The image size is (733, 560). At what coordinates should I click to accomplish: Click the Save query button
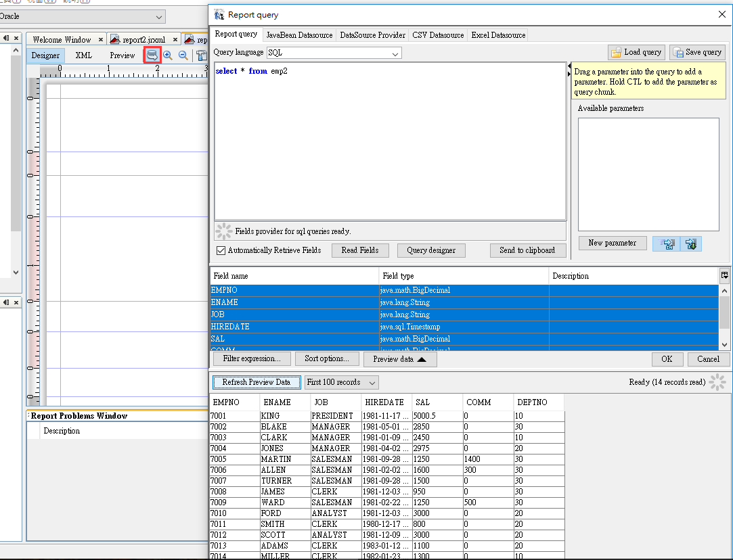(x=696, y=52)
